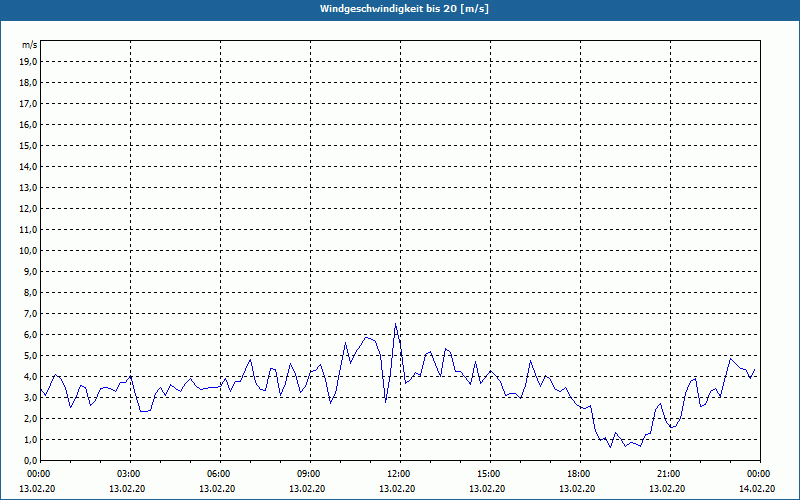Select the 14,0 y-axis label
Screen dimensions: 800x500
point(28,167)
